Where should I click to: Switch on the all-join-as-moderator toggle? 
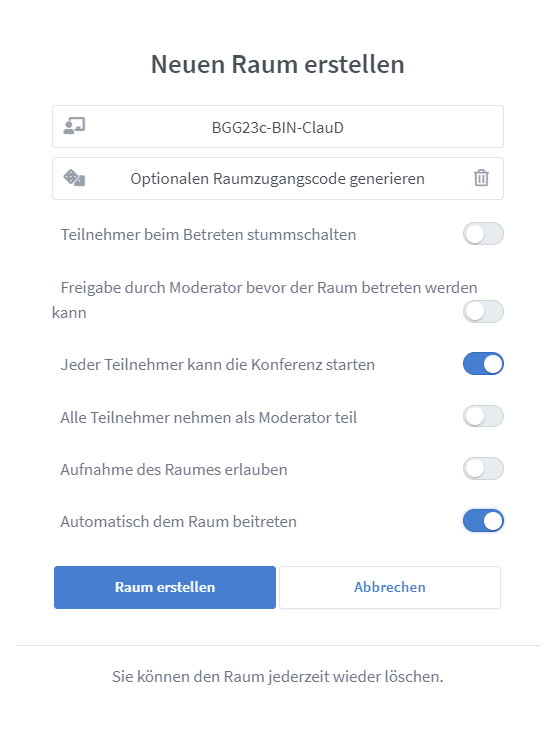[x=483, y=416]
